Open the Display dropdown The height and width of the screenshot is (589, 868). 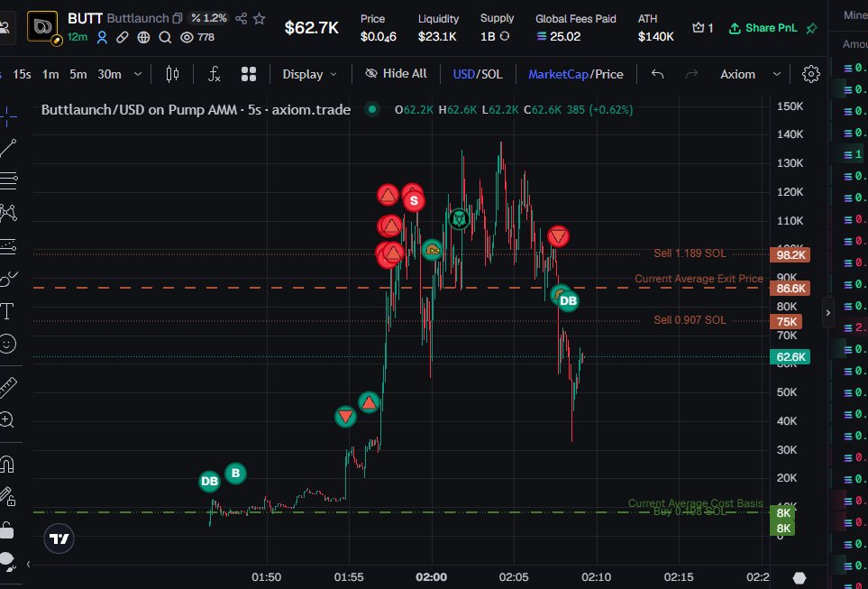click(309, 74)
